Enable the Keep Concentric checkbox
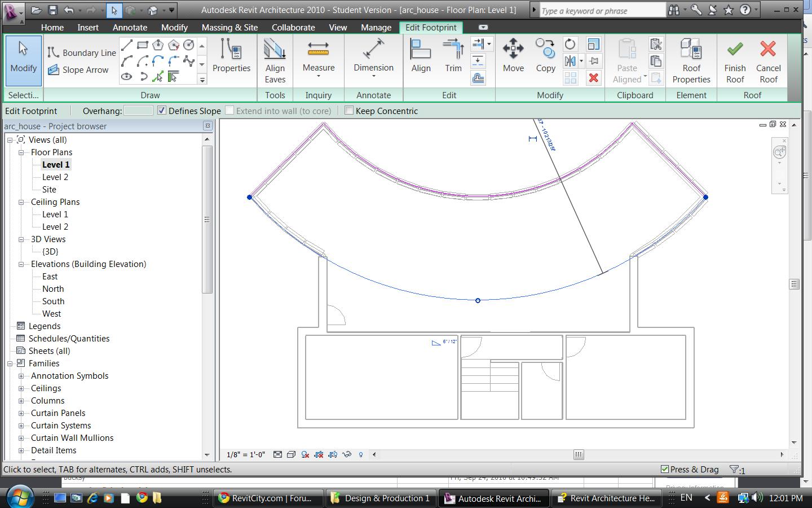This screenshot has width=812, height=508. click(349, 111)
